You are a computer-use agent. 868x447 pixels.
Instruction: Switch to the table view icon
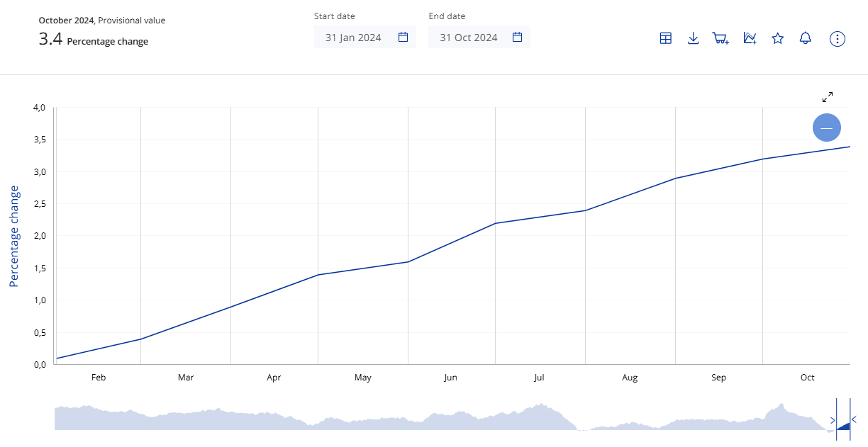pyautogui.click(x=665, y=38)
